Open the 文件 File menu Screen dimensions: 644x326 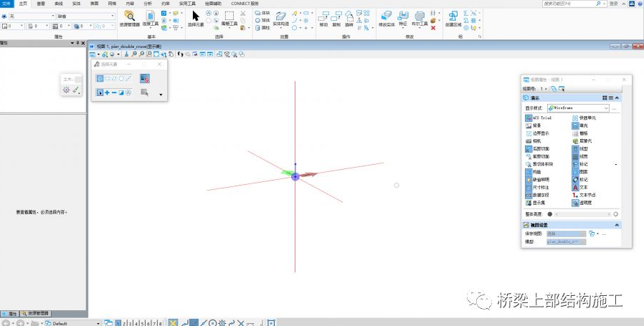tap(7, 4)
